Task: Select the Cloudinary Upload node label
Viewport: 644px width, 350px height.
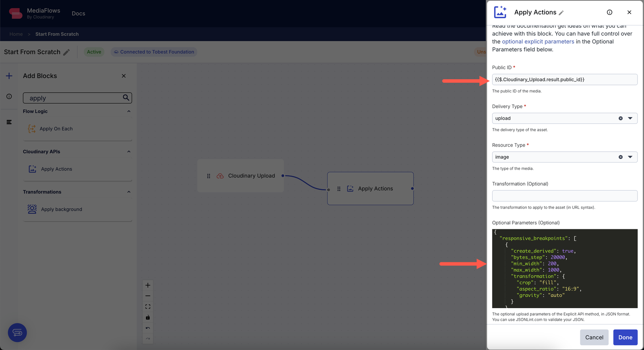Action: coord(252,176)
